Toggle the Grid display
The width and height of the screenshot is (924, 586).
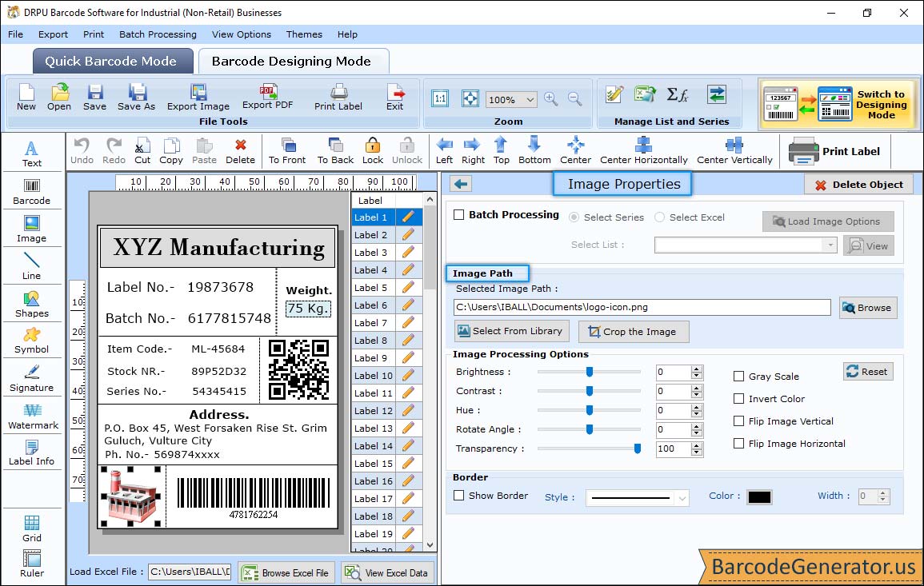click(32, 529)
